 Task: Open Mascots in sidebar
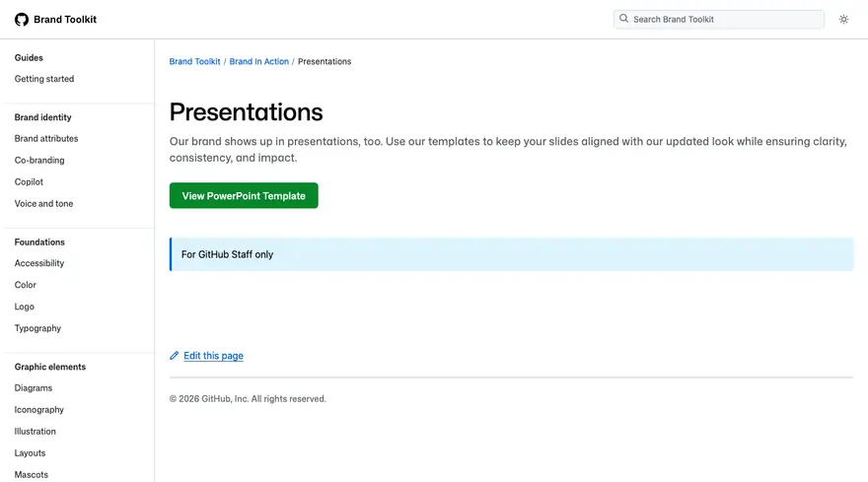(32, 475)
